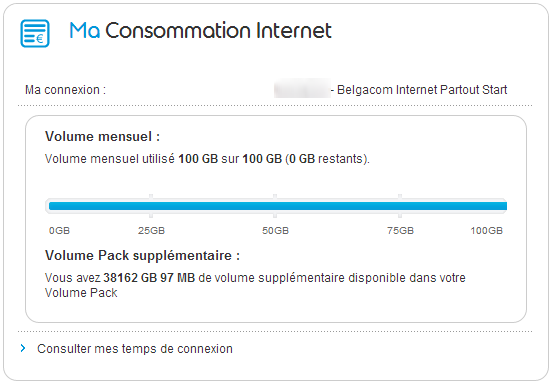Click the 25GB tick mark on the bar
555x387 pixels.
[x=151, y=206]
